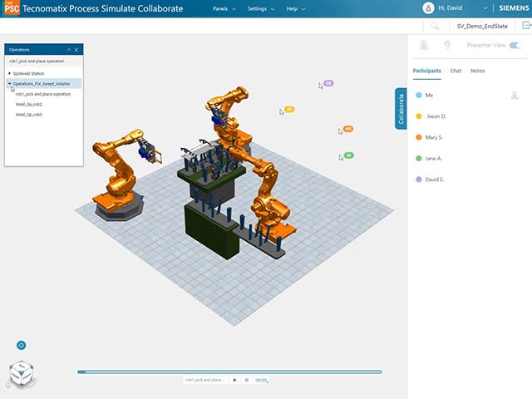
Task: Click the orange participant cursor badge
Action: tap(348, 129)
